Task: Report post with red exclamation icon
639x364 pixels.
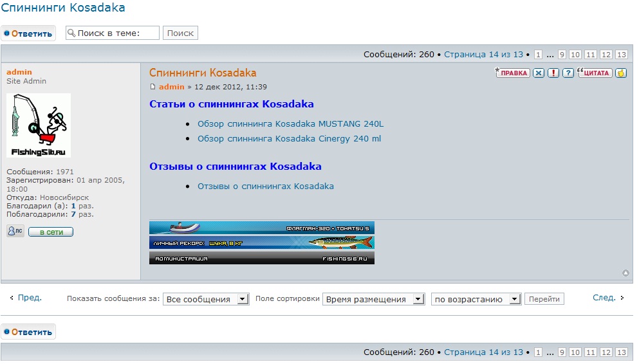Action: point(553,73)
